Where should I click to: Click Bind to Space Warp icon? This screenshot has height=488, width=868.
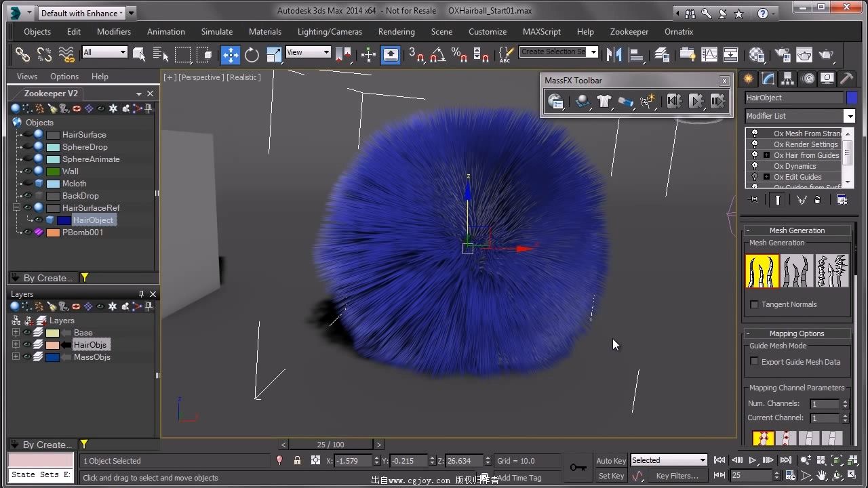coord(66,55)
